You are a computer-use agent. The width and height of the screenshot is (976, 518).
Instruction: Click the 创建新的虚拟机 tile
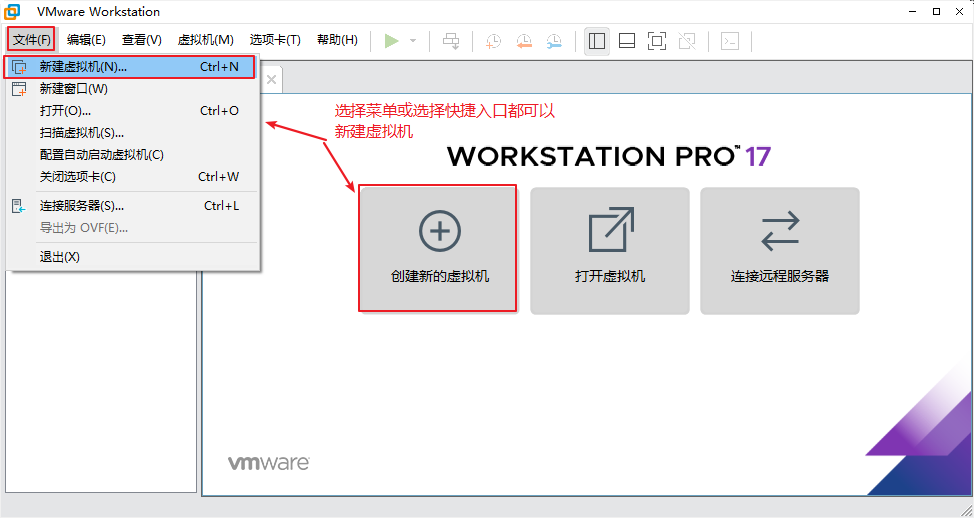point(438,248)
